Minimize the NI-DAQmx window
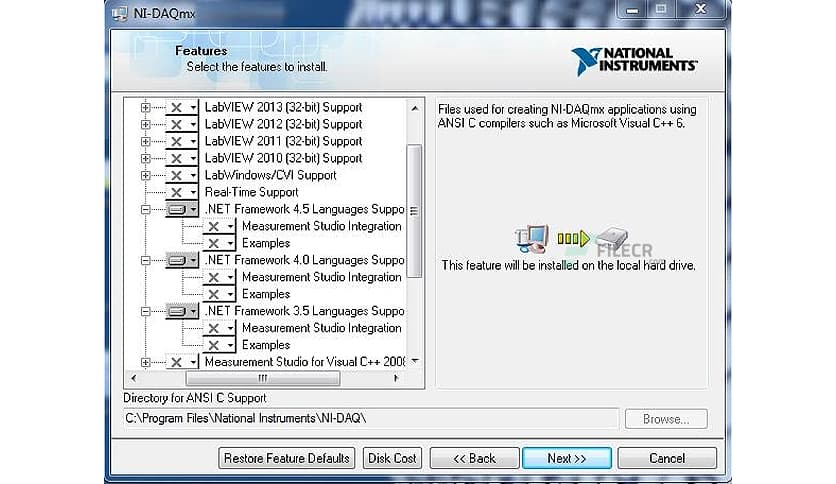Screen dimensions: 836x484 (x=632, y=10)
